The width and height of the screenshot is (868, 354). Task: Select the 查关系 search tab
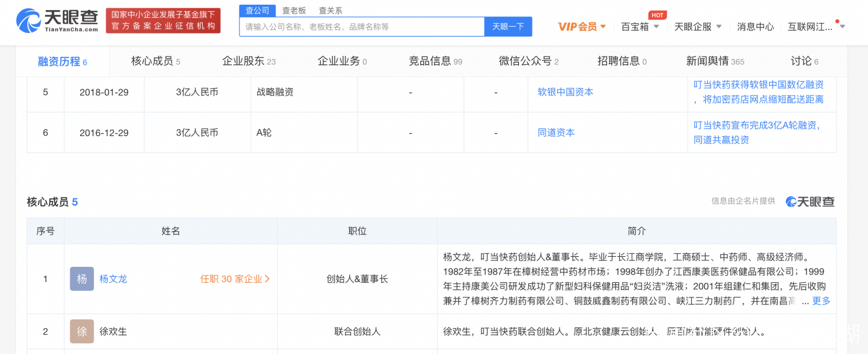pyautogui.click(x=330, y=10)
